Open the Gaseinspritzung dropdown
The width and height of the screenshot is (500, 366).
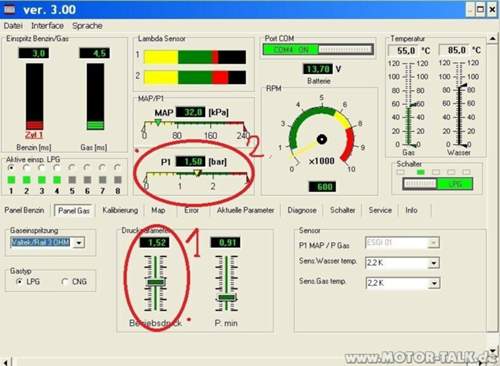(x=79, y=243)
